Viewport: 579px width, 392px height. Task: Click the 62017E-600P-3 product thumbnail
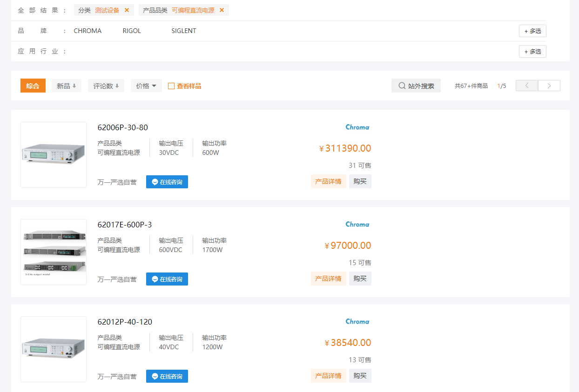coord(54,252)
